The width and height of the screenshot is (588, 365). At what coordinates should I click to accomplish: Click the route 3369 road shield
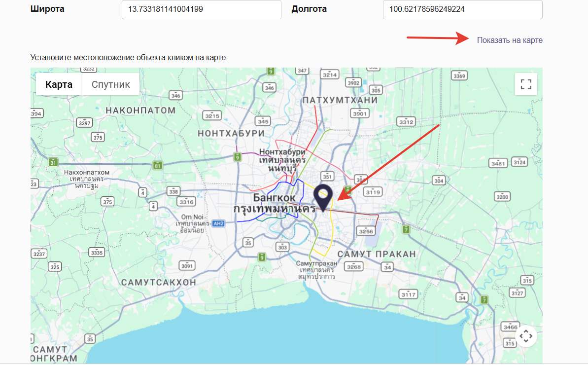[459, 75]
